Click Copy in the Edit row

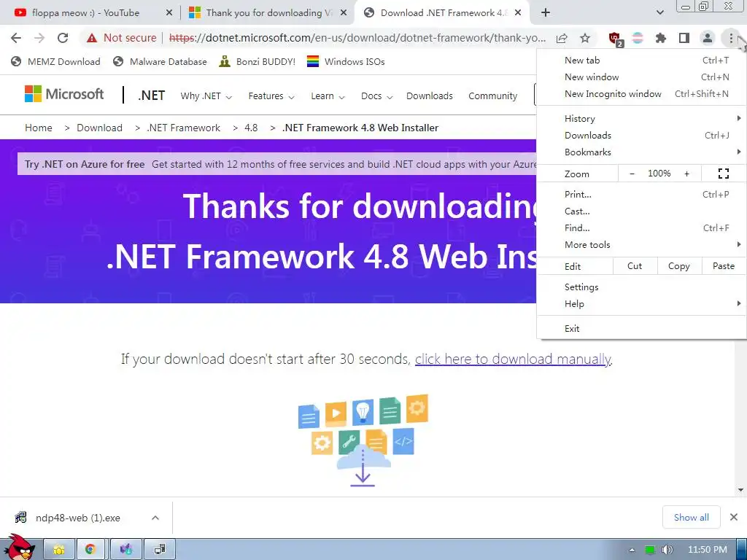point(679,266)
